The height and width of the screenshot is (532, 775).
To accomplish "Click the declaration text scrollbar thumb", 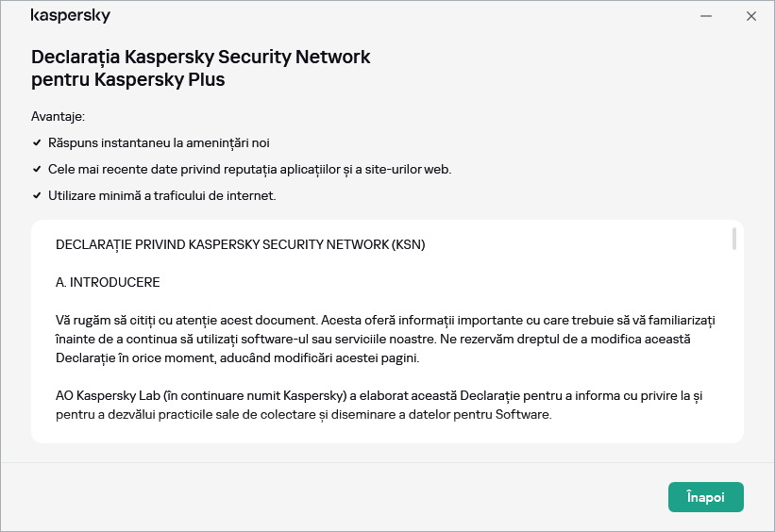I will point(733,239).
